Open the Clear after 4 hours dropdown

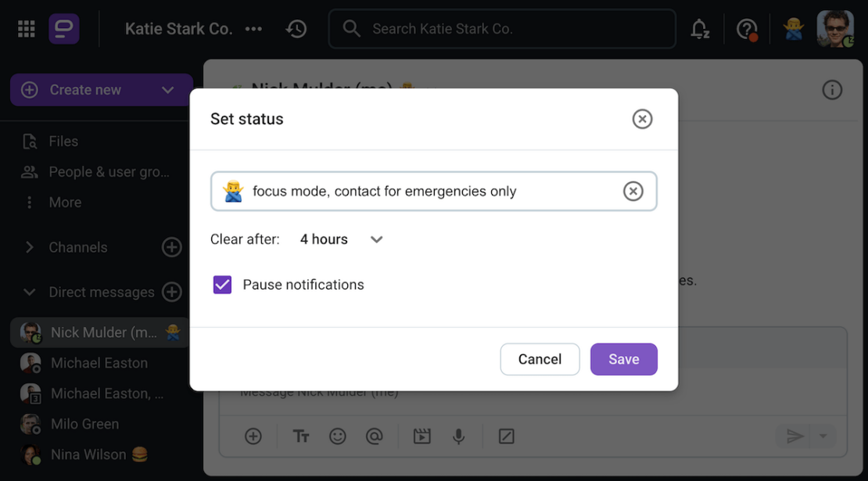pos(342,239)
